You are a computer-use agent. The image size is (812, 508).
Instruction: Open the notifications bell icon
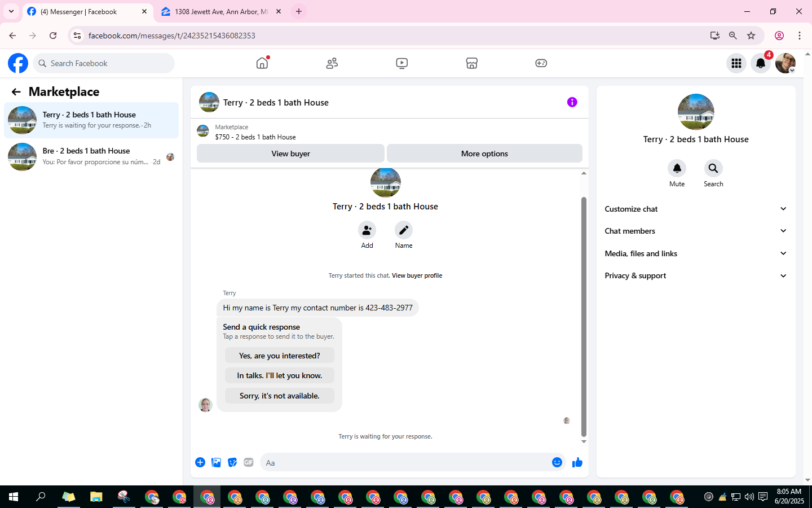pos(761,63)
